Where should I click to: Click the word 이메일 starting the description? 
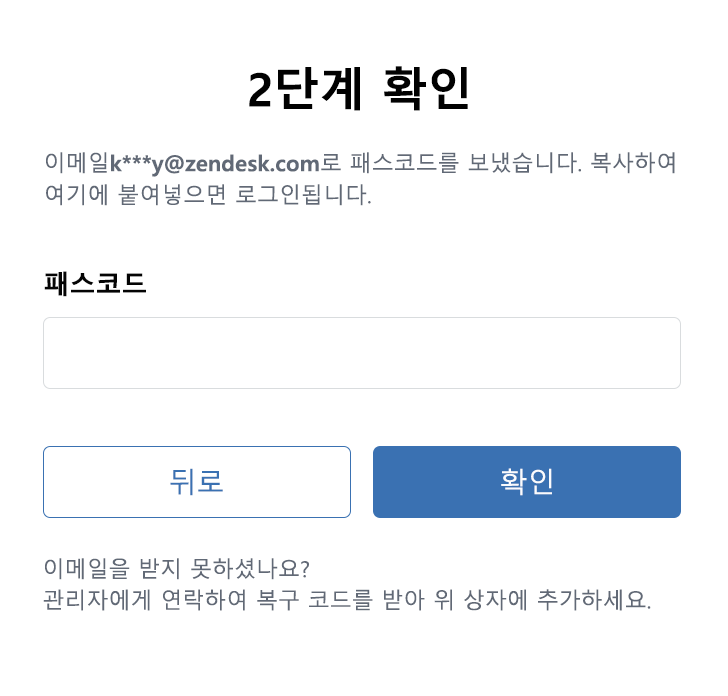(77, 163)
